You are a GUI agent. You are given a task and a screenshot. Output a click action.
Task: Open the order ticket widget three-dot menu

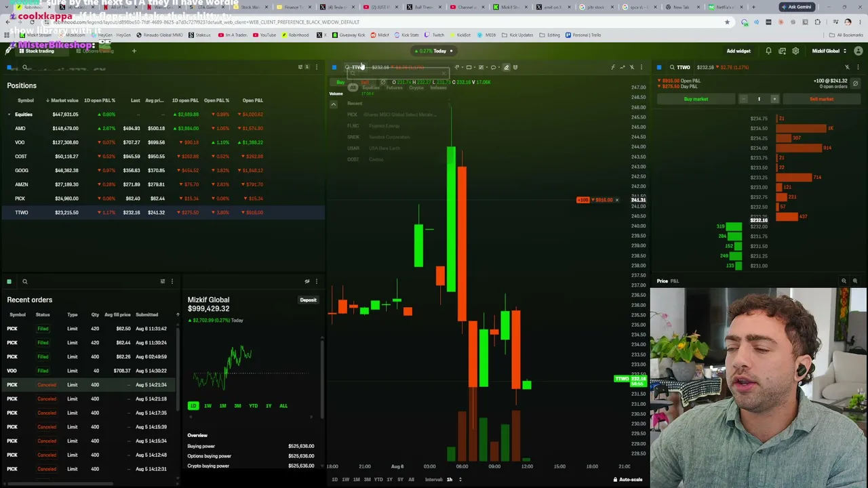pyautogui.click(x=858, y=67)
